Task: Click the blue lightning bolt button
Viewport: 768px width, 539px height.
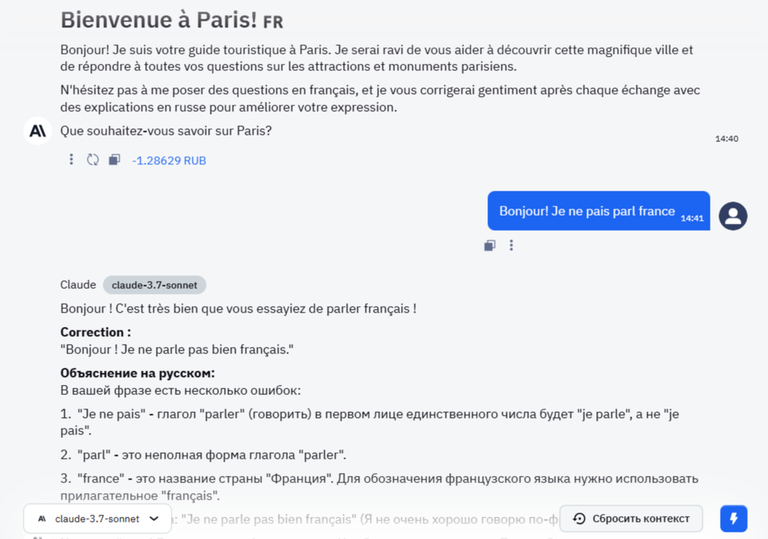Action: click(x=733, y=518)
